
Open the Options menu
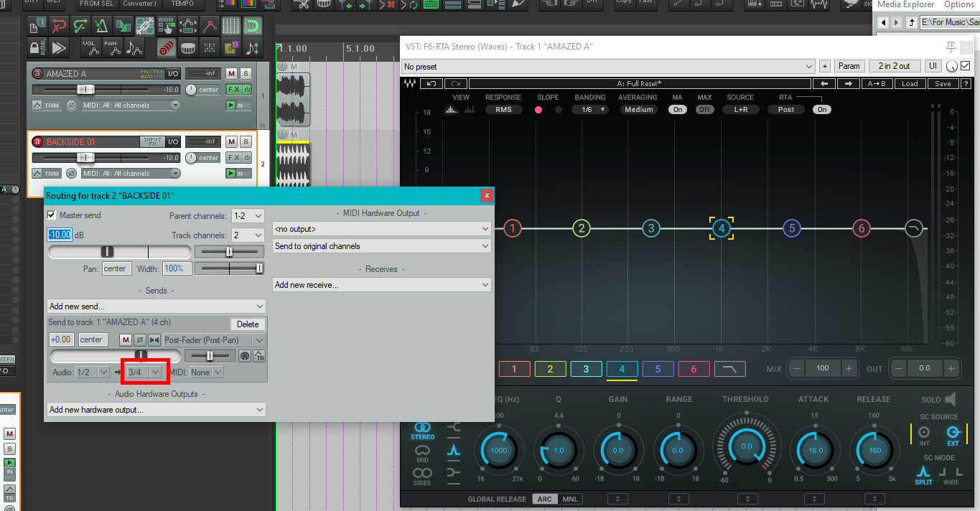959,4
